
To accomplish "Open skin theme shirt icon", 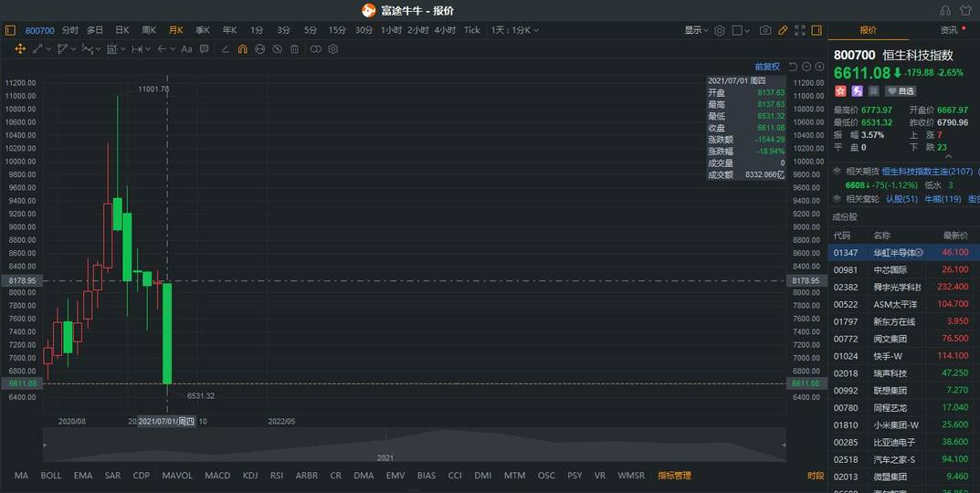I will (x=965, y=11).
